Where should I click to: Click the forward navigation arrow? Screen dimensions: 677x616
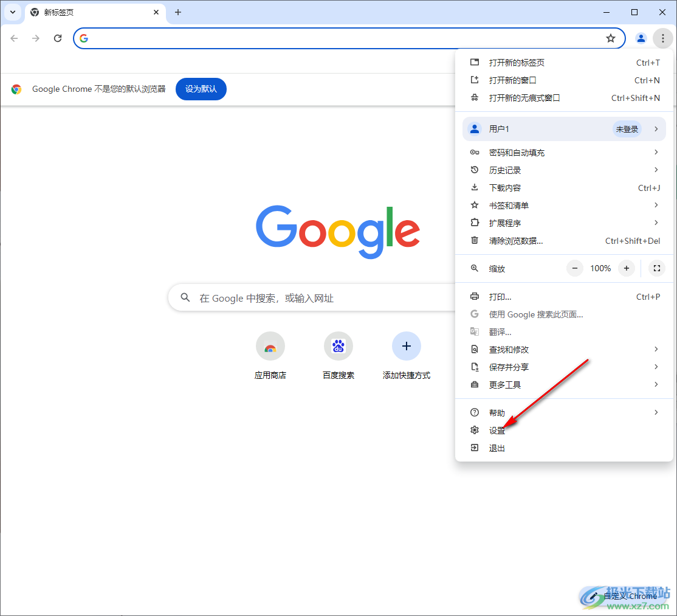point(36,38)
